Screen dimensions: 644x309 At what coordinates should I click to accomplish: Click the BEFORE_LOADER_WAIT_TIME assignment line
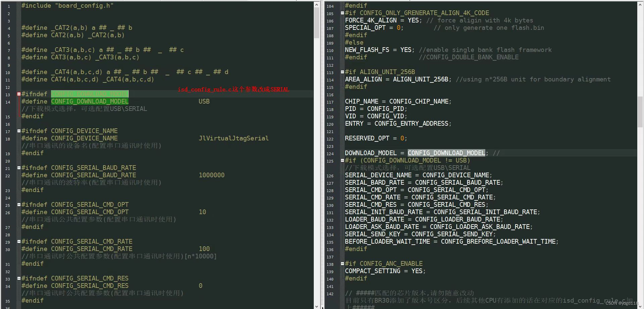click(x=452, y=242)
